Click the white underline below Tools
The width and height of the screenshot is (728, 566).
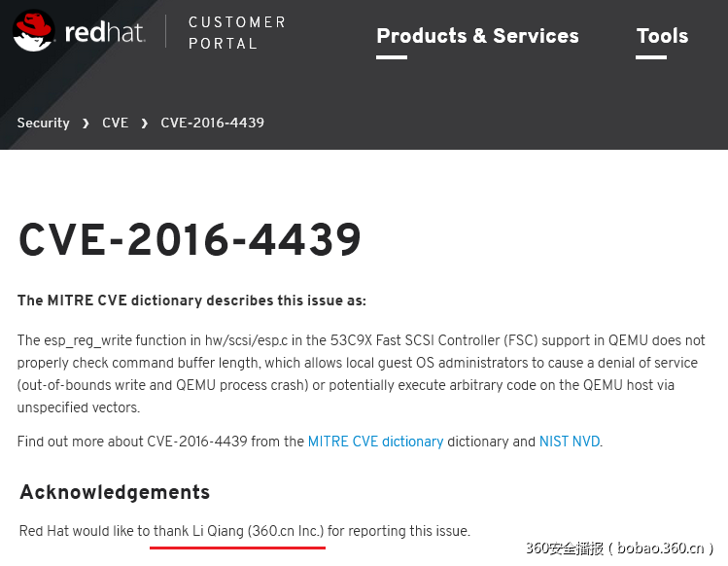pos(651,57)
